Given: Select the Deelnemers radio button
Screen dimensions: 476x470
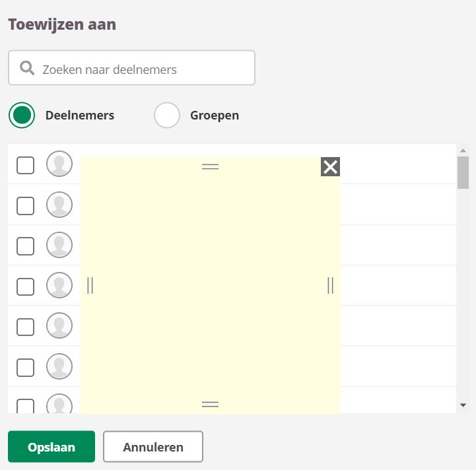Looking at the screenshot, I should [x=22, y=116].
